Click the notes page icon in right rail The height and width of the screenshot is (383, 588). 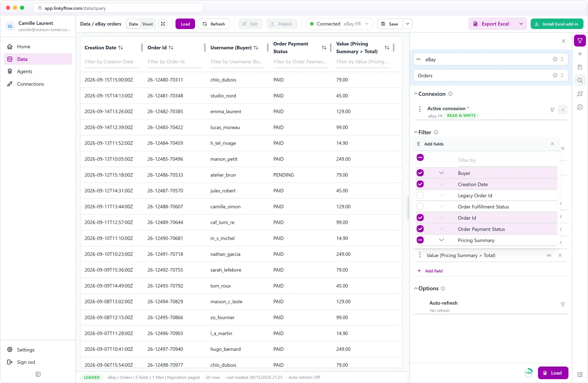pos(580,67)
